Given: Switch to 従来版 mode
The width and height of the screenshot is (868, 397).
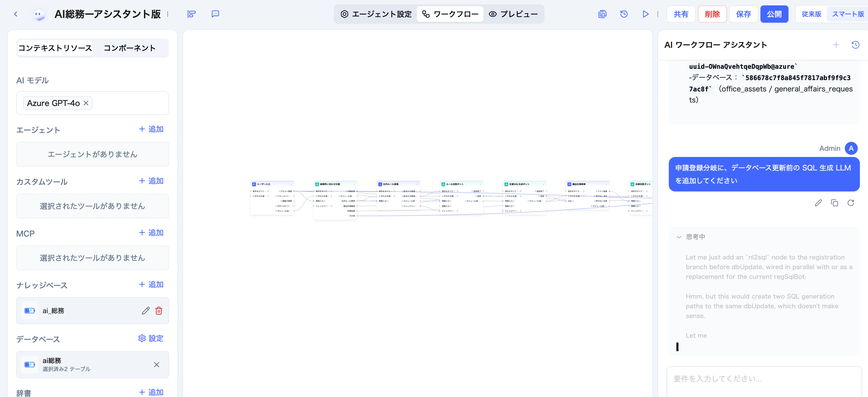Looking at the screenshot, I should [x=811, y=14].
